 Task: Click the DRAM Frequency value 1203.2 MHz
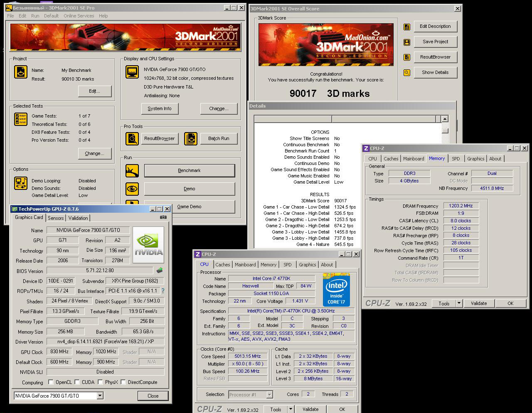tap(461, 206)
